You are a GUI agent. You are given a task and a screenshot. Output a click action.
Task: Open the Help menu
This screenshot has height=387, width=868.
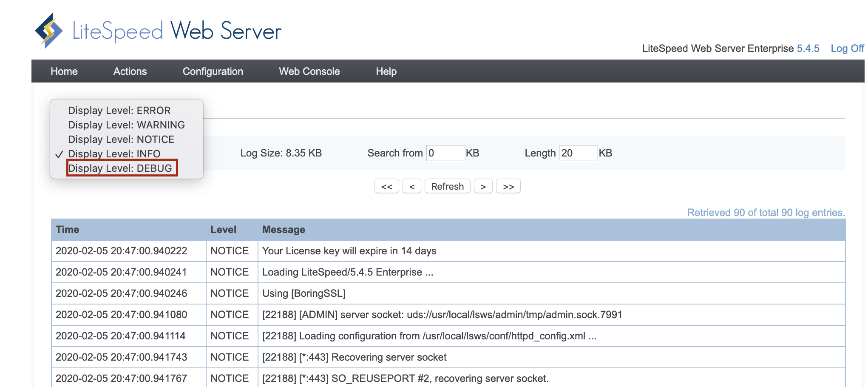point(386,71)
